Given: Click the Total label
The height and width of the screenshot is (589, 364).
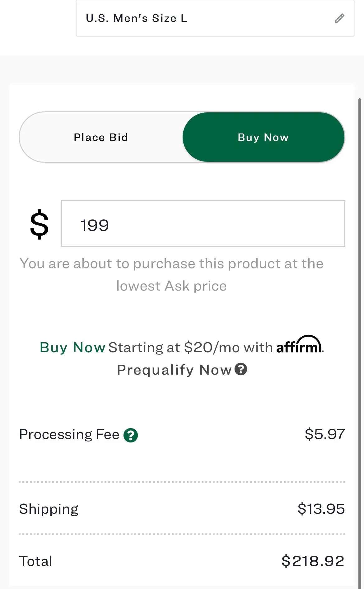Looking at the screenshot, I should click(35, 561).
